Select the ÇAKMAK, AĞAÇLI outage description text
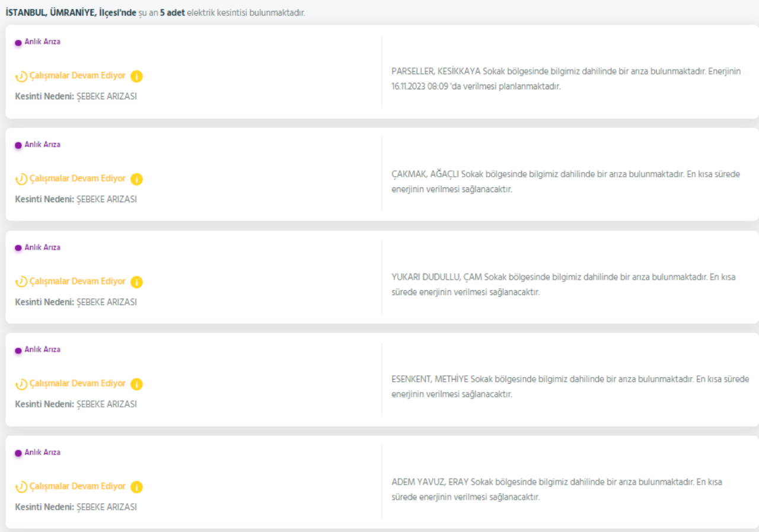Screen dimensions: 759x532 566,181
